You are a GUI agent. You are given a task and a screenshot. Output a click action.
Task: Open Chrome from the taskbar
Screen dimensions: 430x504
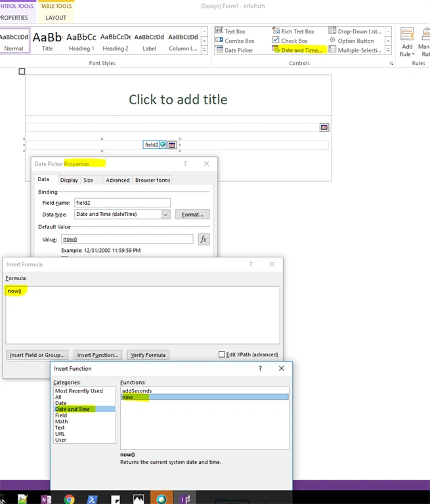coord(69,499)
